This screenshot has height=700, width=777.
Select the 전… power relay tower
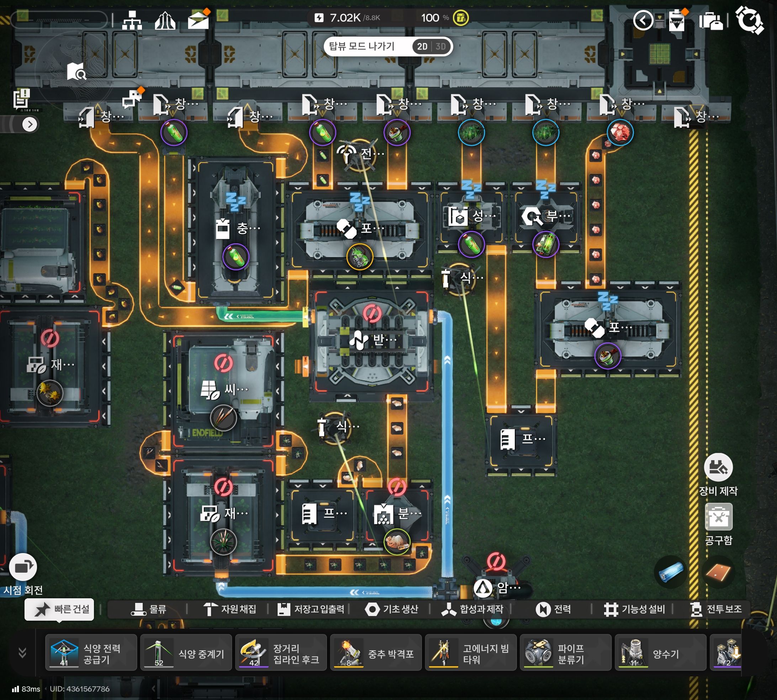pos(360,154)
